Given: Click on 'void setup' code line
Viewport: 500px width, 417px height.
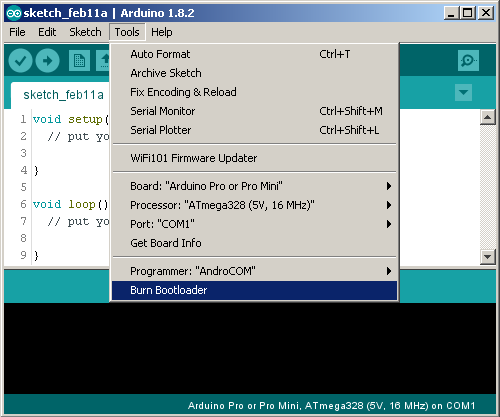Looking at the screenshot, I should tap(71, 119).
